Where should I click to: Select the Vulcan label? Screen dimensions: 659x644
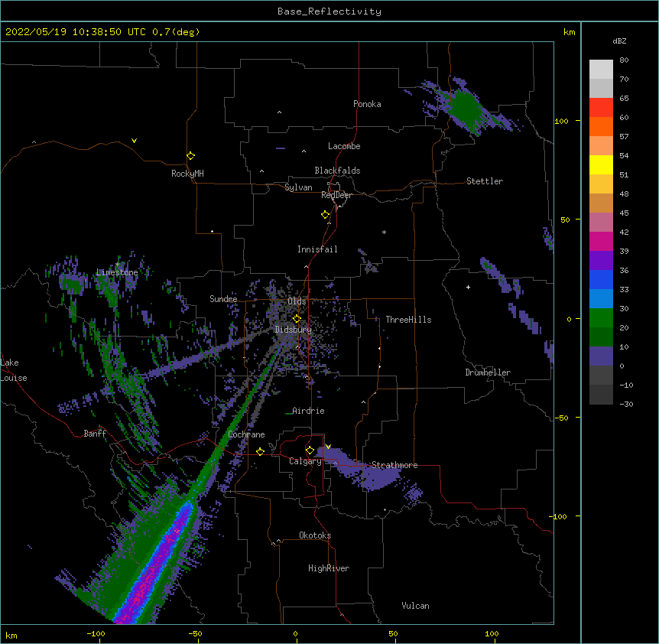(415, 606)
